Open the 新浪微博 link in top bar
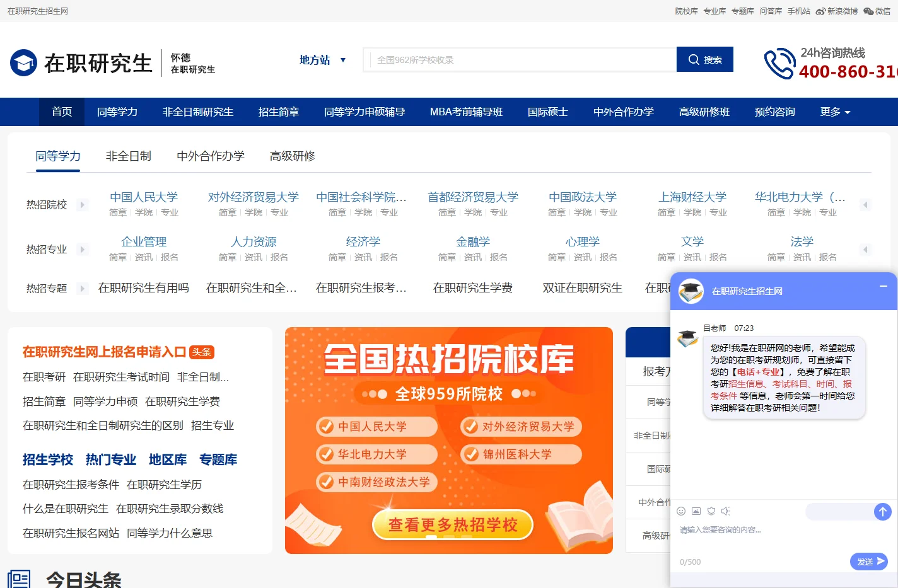Image resolution: width=898 pixels, height=588 pixels. 837,11
